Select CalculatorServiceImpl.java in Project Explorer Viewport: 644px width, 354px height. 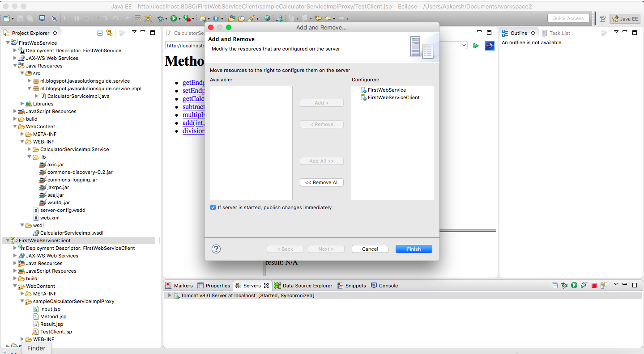coord(74,96)
